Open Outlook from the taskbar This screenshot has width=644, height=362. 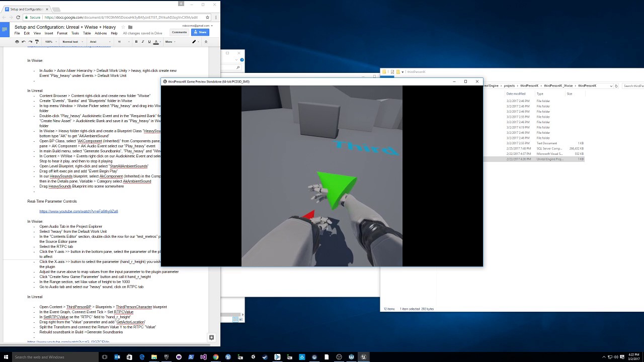117,357
